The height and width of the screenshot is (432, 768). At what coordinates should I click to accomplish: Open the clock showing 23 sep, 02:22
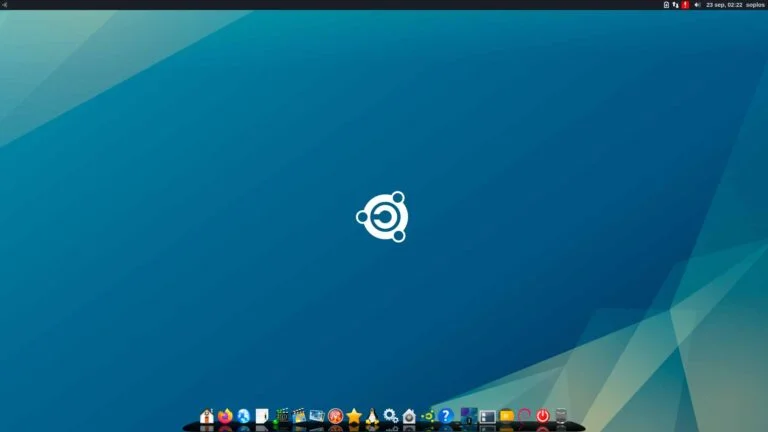[x=724, y=5]
